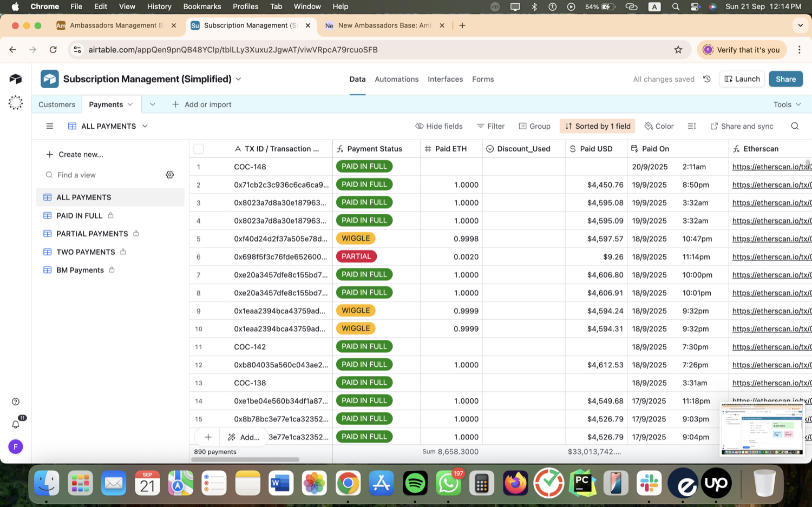
Task: Toggle the views sidebar hamburger icon
Action: pyautogui.click(x=50, y=126)
